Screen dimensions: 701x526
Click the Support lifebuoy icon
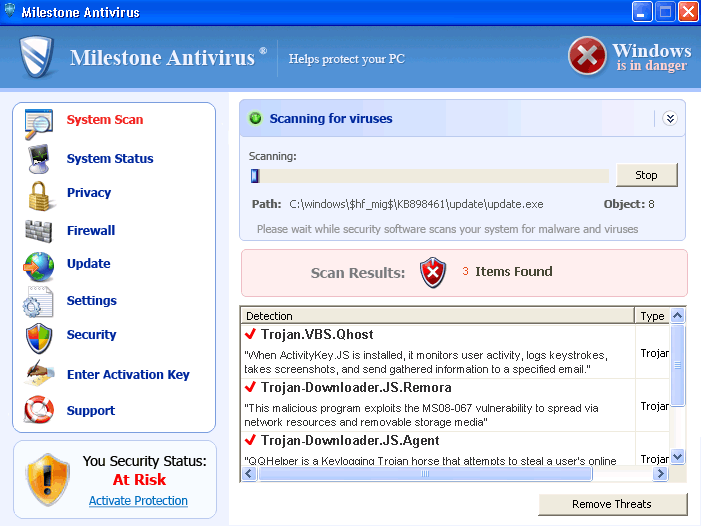click(x=38, y=410)
